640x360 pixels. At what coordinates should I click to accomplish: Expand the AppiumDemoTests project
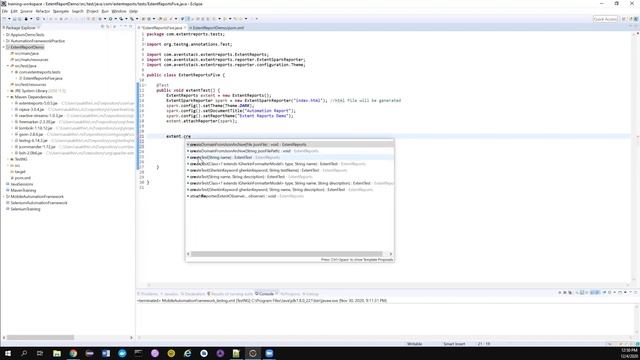click(4, 35)
